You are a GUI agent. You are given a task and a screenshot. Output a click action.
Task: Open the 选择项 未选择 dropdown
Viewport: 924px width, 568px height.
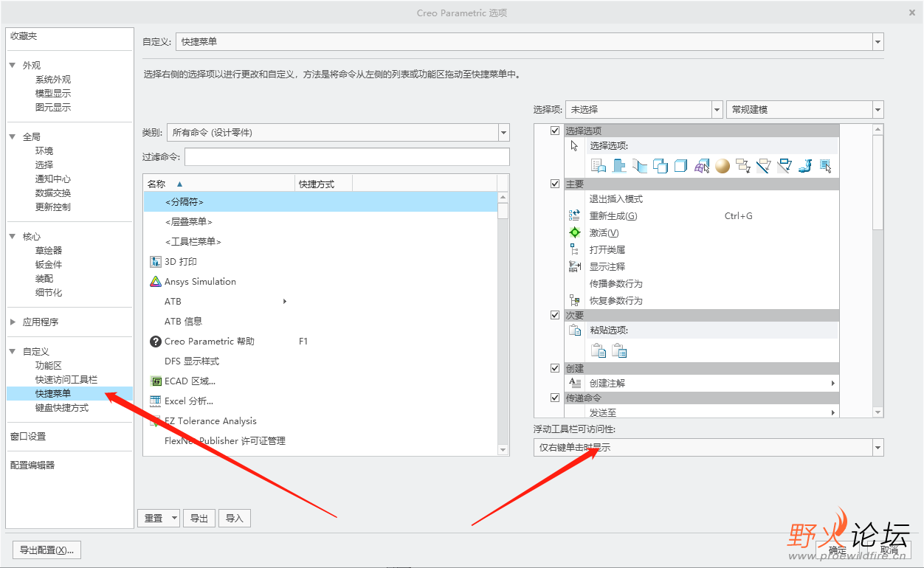click(717, 109)
